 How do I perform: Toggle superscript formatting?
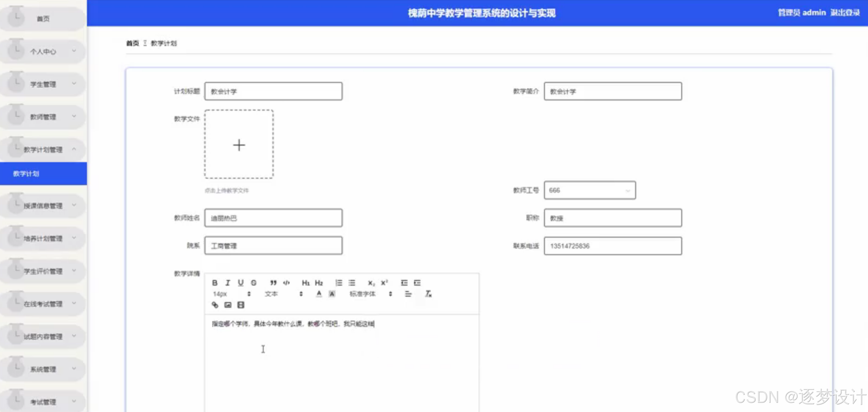click(x=384, y=283)
